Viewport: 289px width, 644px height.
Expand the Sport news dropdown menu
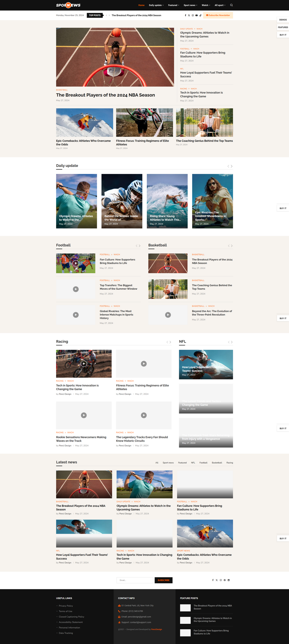pyautogui.click(x=190, y=5)
